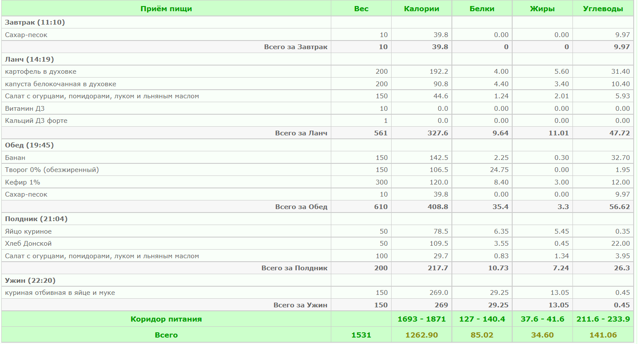
Task: Click carbs value '32.70' for Банан
Action: click(x=620, y=158)
